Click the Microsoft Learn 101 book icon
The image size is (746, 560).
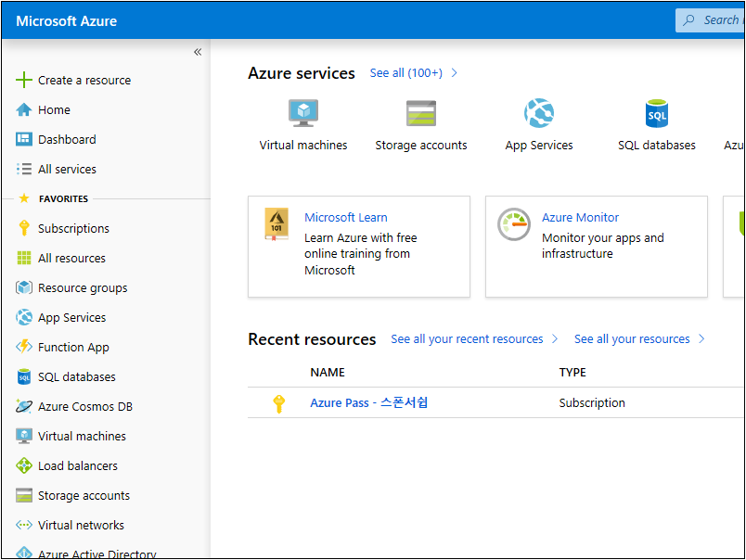tap(277, 223)
